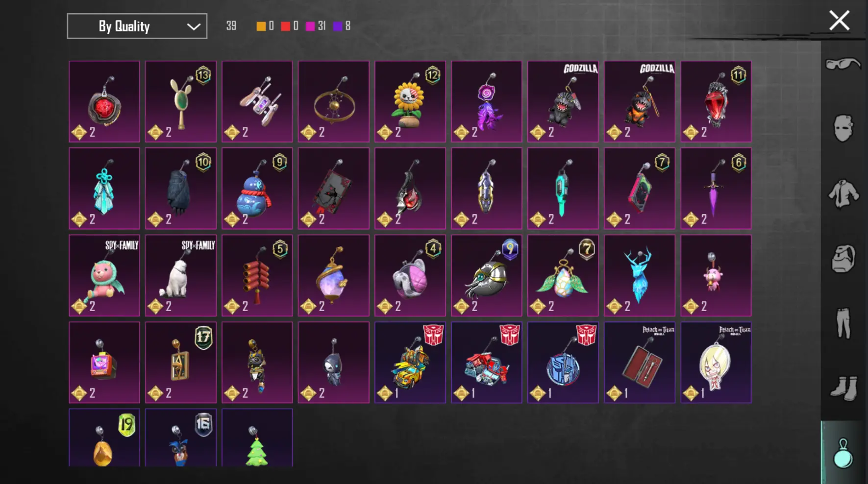
Task: Select the sunflower charm numbered 12
Action: coord(410,101)
